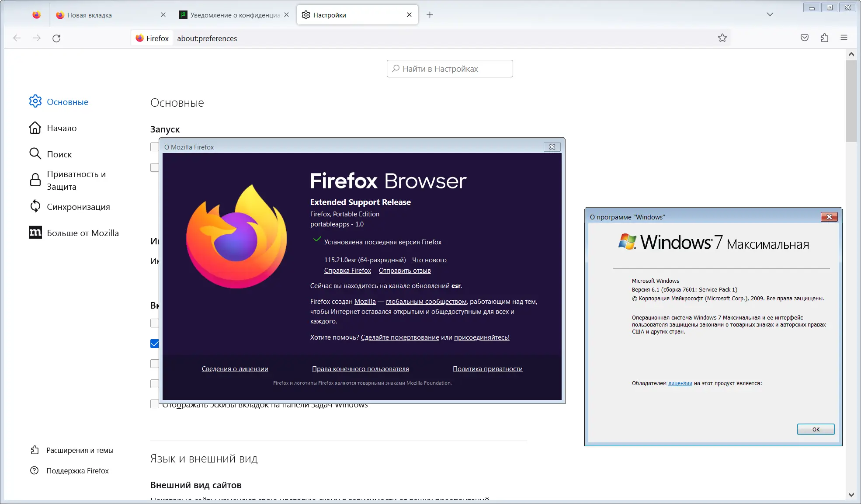This screenshot has width=861, height=504.
Task: Bookmark this page via star icon
Action: coord(722,38)
